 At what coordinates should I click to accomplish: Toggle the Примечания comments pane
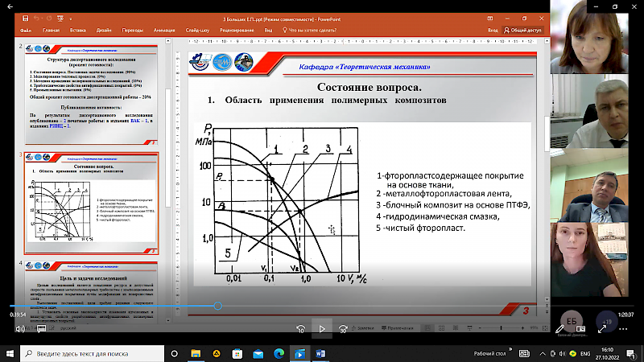point(398,328)
